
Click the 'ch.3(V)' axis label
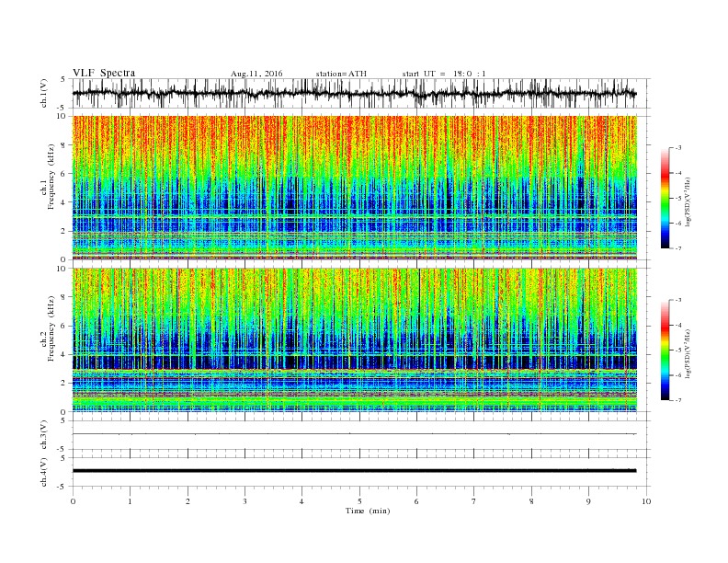44,435
